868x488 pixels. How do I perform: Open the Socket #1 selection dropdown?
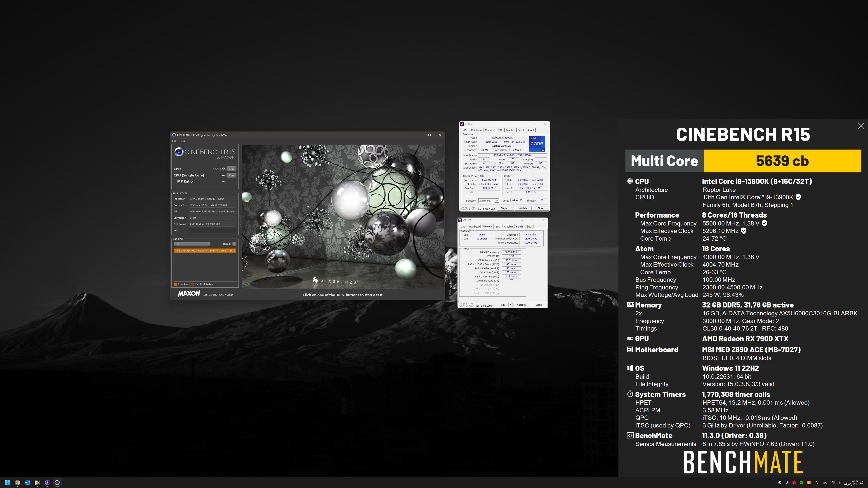pos(488,201)
